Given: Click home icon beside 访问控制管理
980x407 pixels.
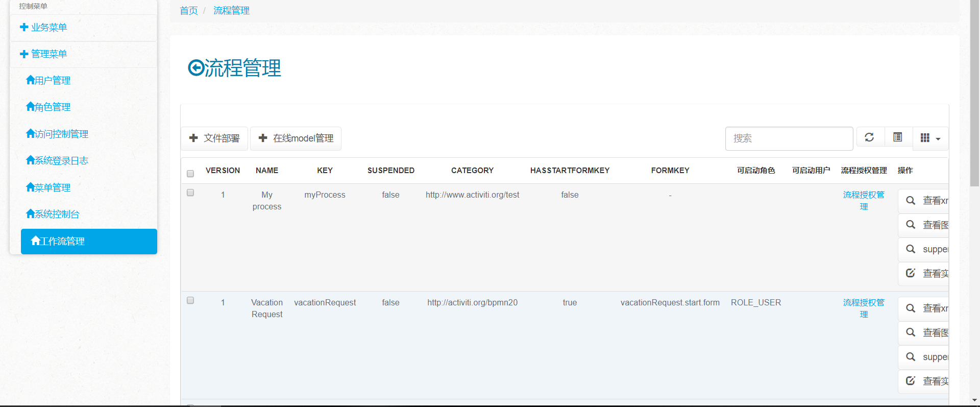Looking at the screenshot, I should 30,133.
